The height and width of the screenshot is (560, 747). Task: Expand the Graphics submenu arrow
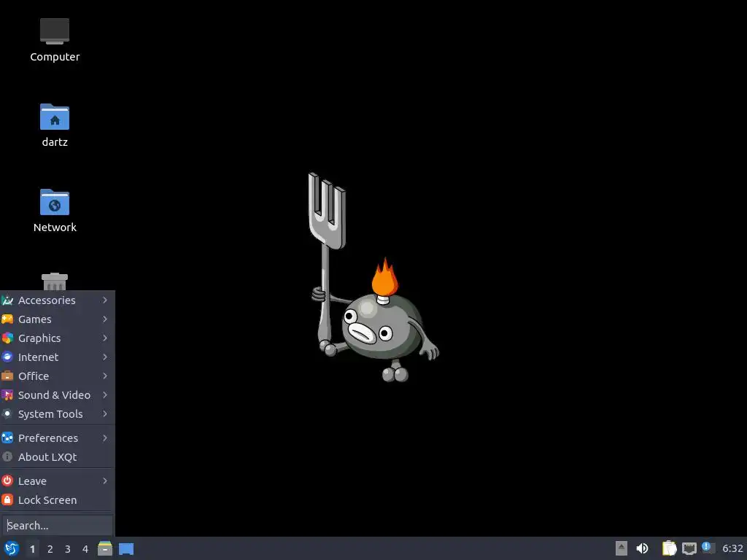click(105, 338)
